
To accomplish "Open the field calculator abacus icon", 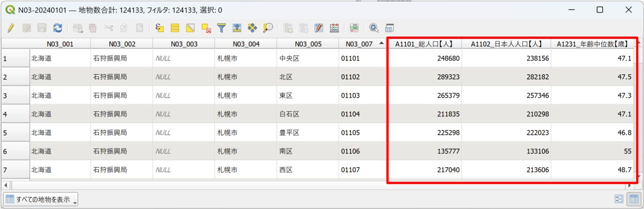I will 334,28.
